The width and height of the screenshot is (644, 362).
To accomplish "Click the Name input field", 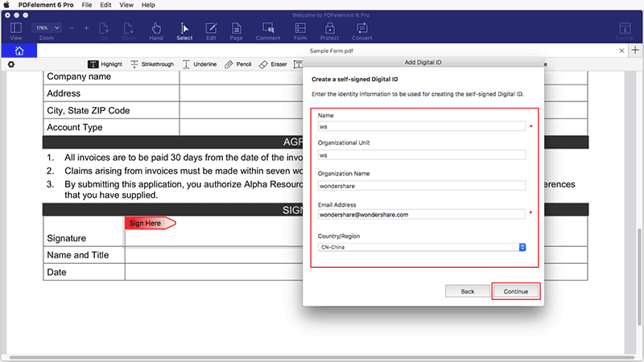I will pos(421,126).
